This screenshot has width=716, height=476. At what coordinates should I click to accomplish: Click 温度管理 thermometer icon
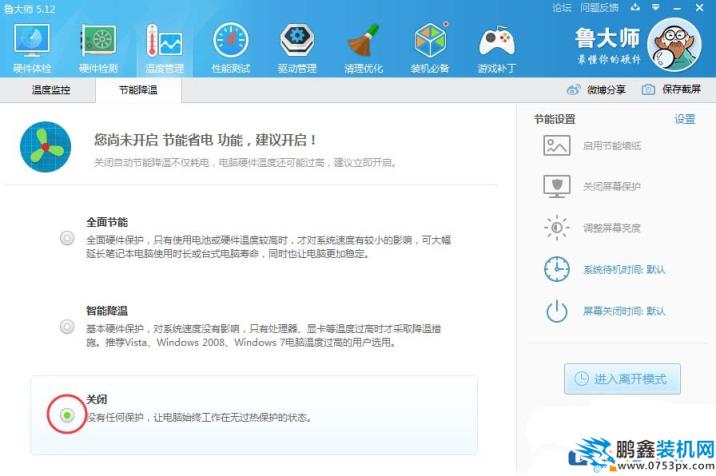[x=164, y=45]
